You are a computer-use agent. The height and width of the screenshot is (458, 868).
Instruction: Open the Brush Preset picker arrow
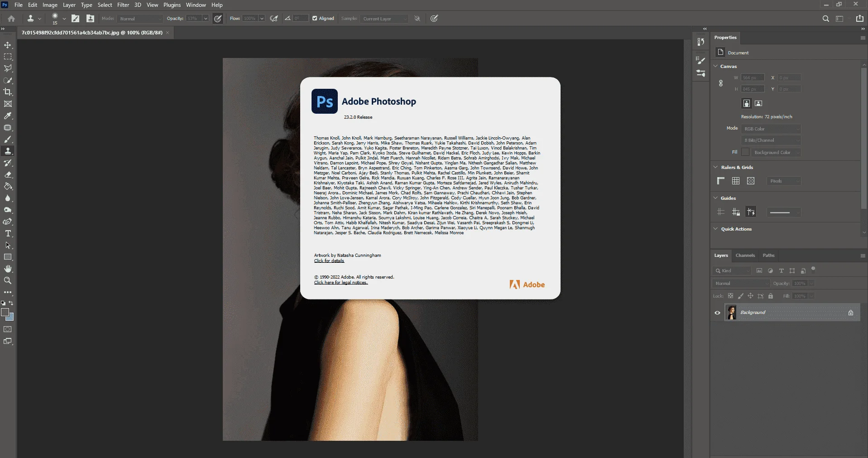(64, 19)
